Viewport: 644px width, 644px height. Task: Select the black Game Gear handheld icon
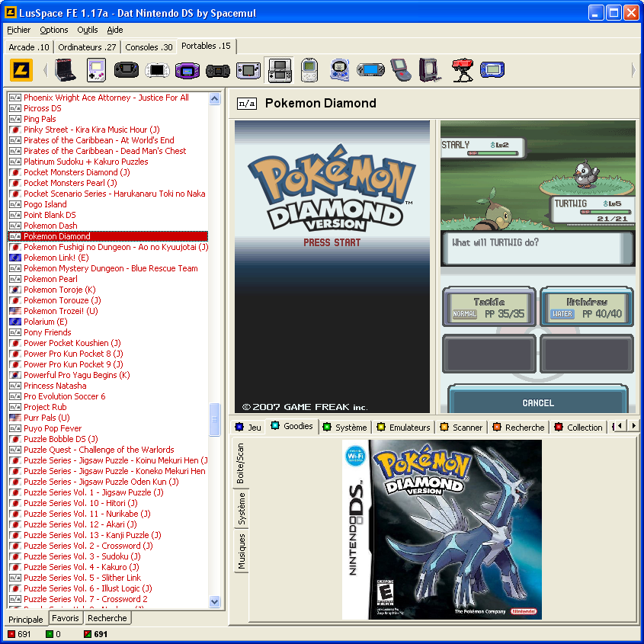point(126,70)
